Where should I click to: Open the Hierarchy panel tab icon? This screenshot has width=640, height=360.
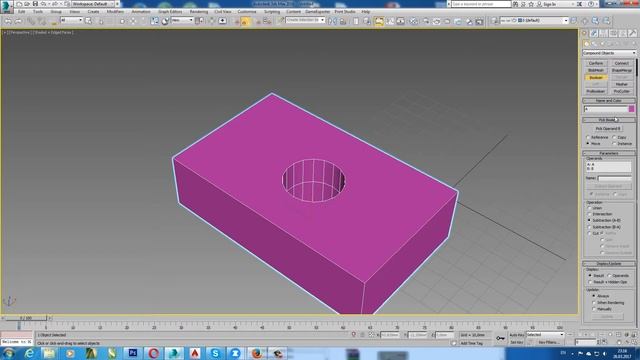coord(604,33)
